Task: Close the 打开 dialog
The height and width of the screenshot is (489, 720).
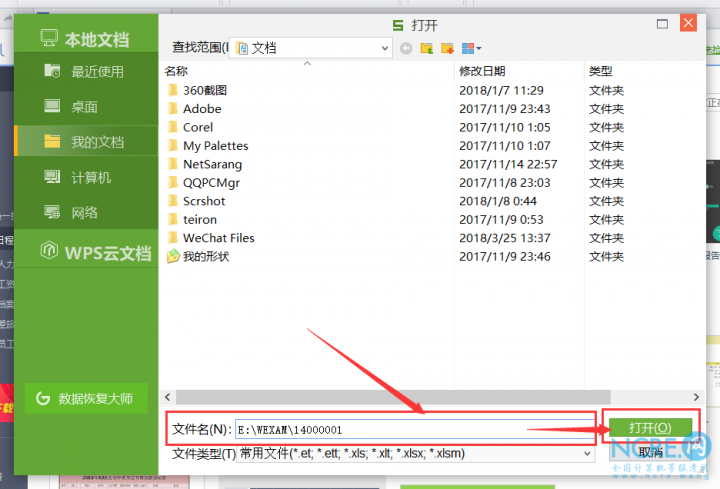Action: pos(688,23)
